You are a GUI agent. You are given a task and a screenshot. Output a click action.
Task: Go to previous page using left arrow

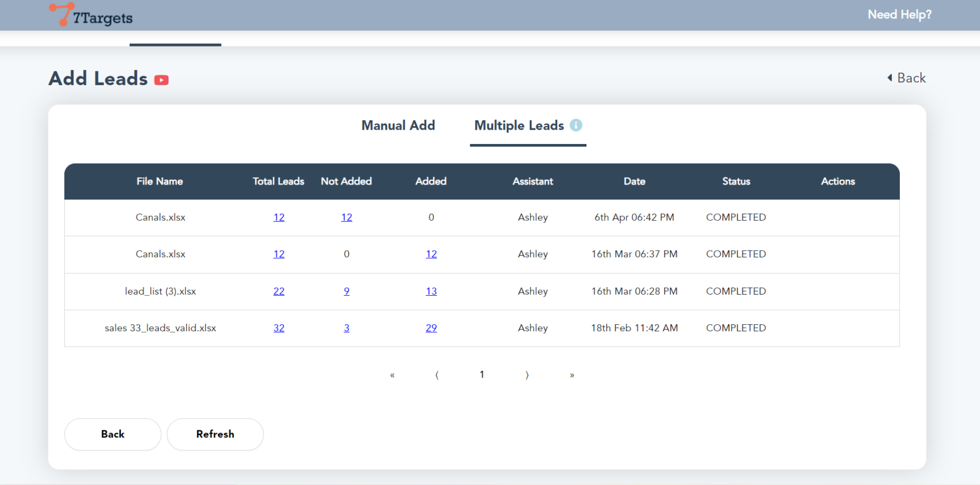437,375
